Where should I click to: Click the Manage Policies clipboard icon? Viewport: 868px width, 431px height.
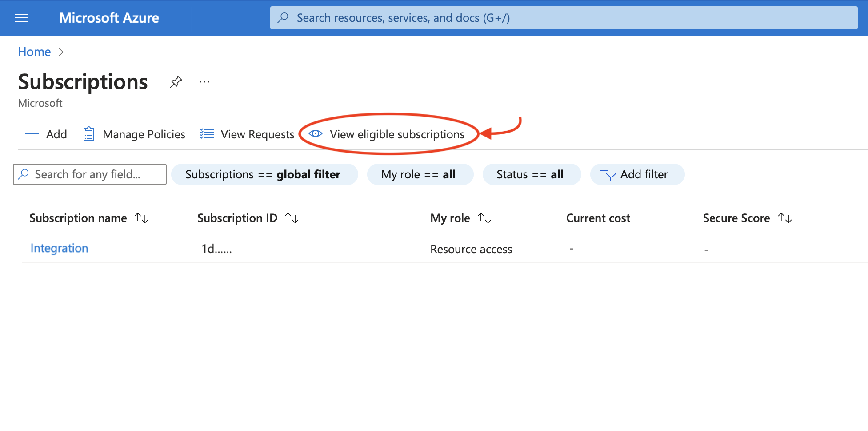89,134
